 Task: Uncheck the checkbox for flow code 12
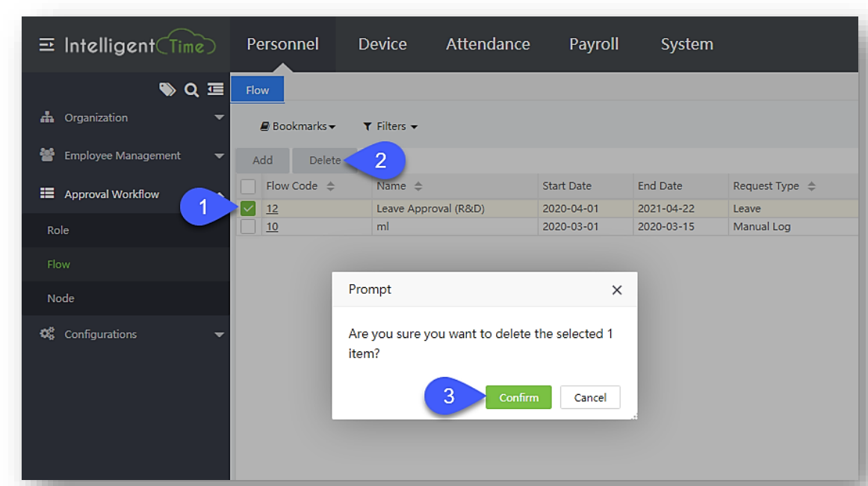pos(249,209)
